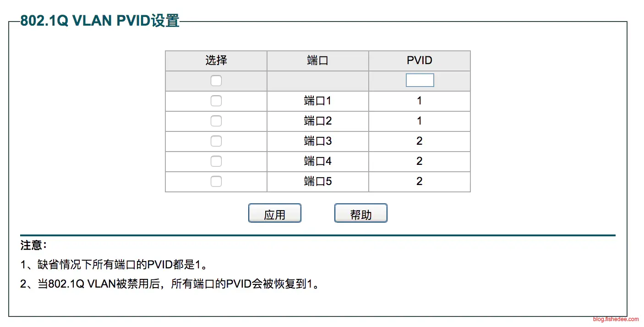The image size is (644, 327).
Task: Click the 802.1Q VLAN PVID设置 title
Action: click(100, 21)
